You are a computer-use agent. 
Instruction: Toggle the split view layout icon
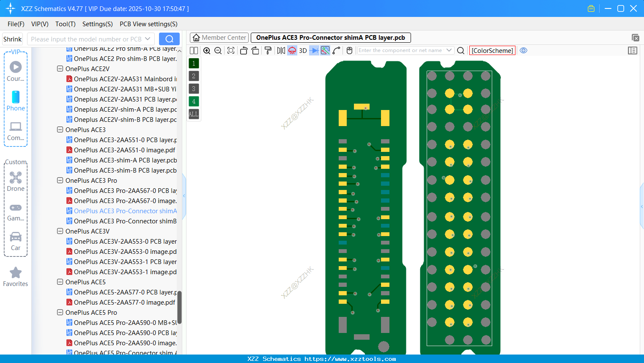(194, 51)
